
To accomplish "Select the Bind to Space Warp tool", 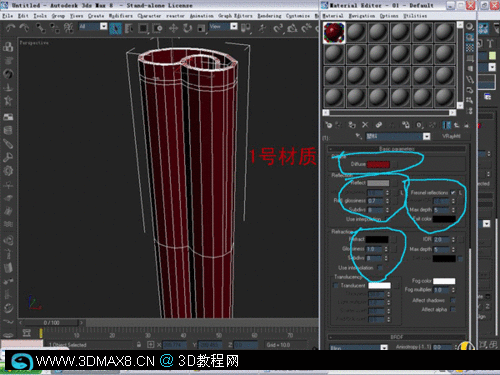I will 69,28.
